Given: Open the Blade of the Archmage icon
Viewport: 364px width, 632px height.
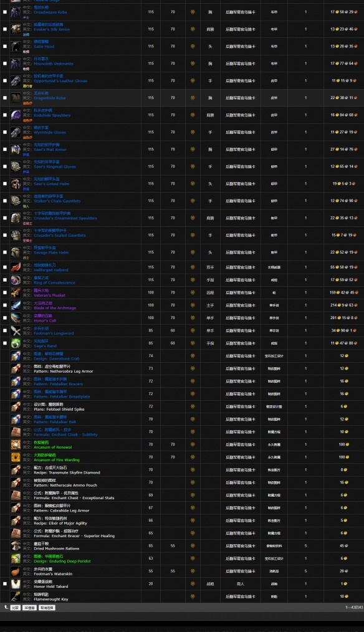Looking at the screenshot, I should pos(16,305).
